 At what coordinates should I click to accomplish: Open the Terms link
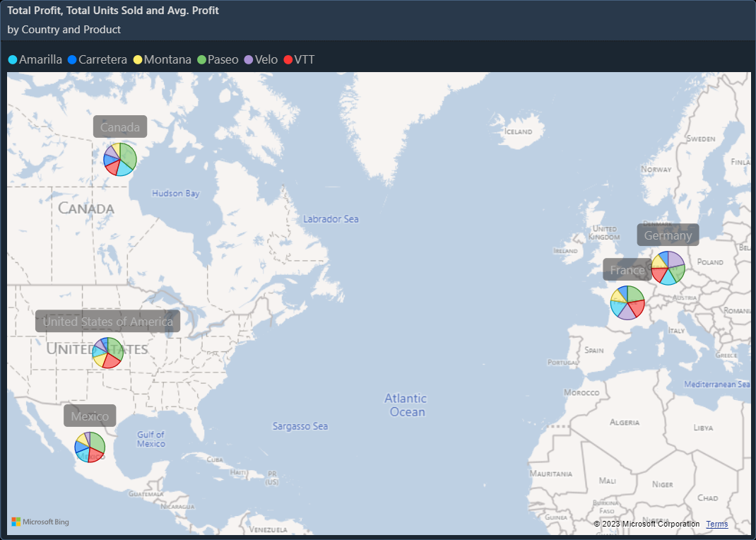click(716, 524)
